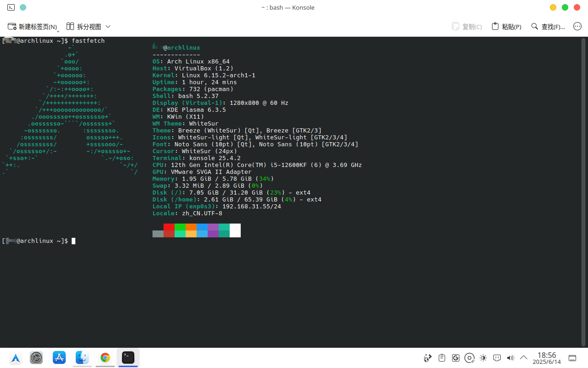Screen dimensions: 588x368
Task: Click the Konsole terminal icon in dock
Action: pyautogui.click(x=128, y=357)
